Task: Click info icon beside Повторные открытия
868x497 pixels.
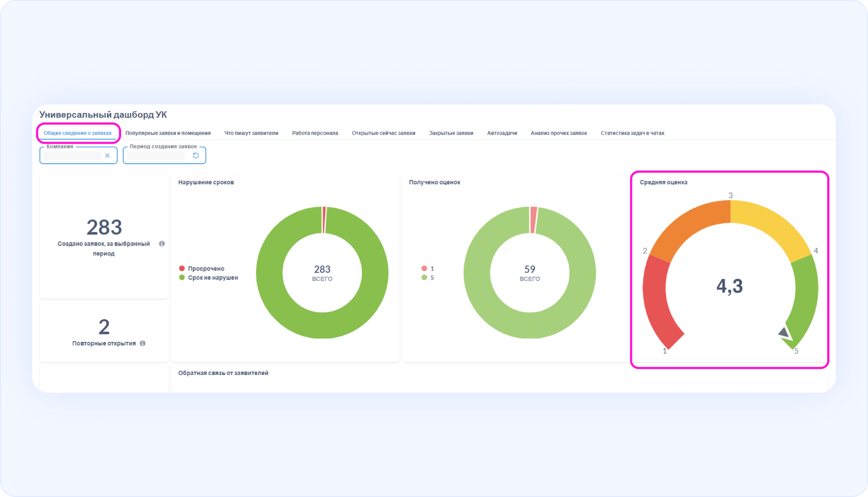Action: (x=143, y=343)
